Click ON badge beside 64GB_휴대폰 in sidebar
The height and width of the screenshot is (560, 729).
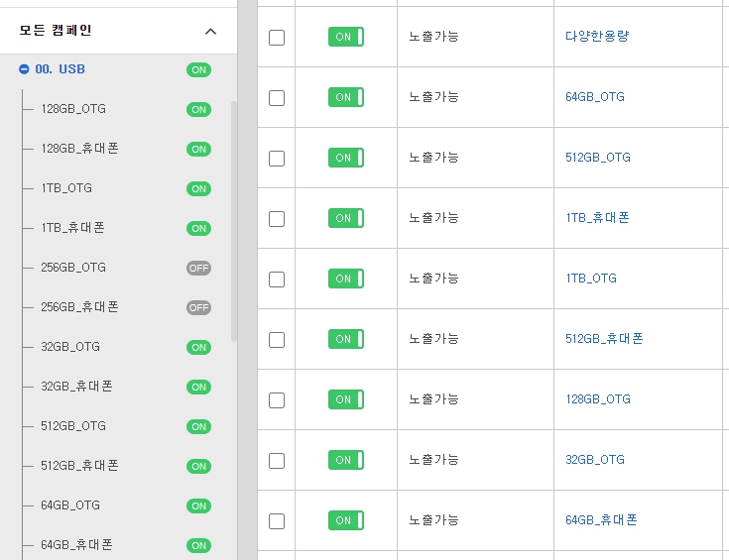(x=199, y=545)
